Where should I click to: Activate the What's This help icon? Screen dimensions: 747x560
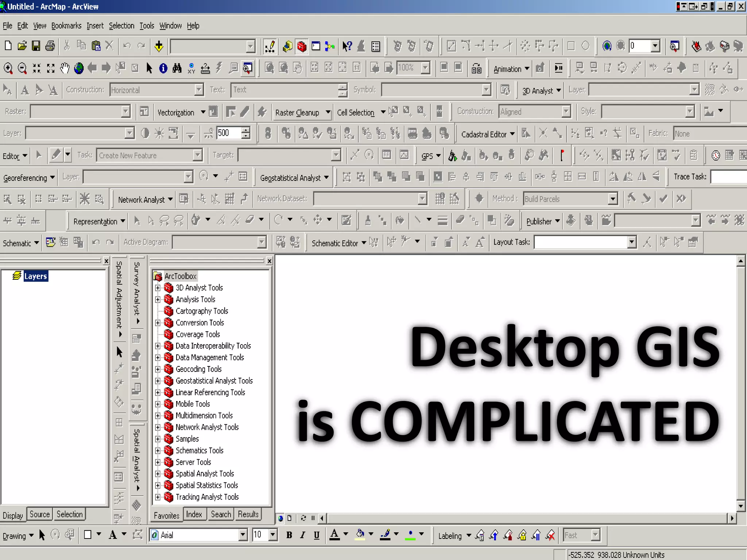click(x=347, y=46)
